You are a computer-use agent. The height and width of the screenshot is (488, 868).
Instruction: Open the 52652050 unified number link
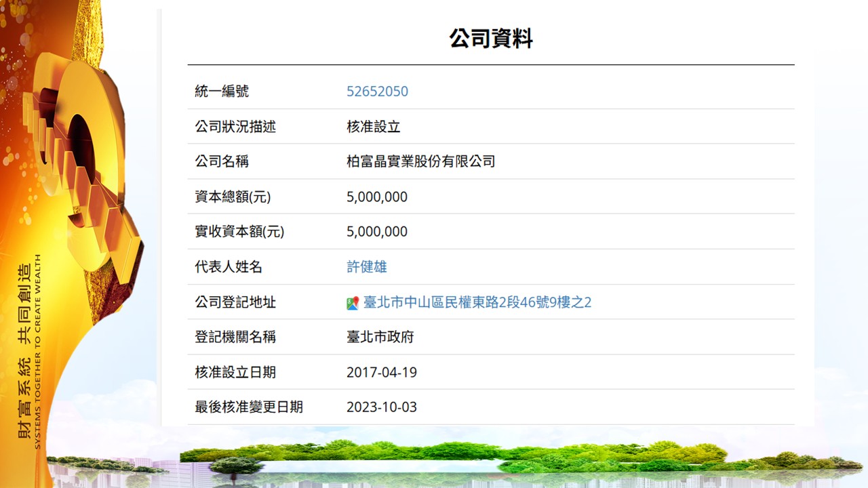[x=377, y=91]
